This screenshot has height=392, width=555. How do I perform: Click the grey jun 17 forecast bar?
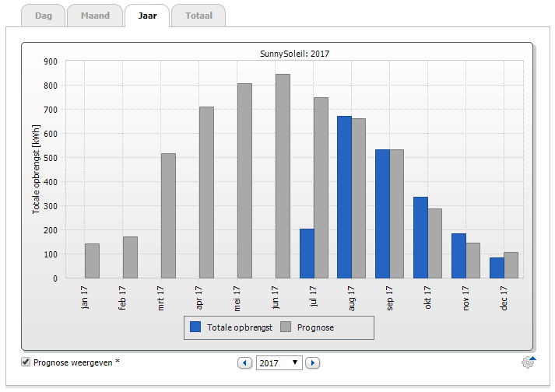(283, 177)
